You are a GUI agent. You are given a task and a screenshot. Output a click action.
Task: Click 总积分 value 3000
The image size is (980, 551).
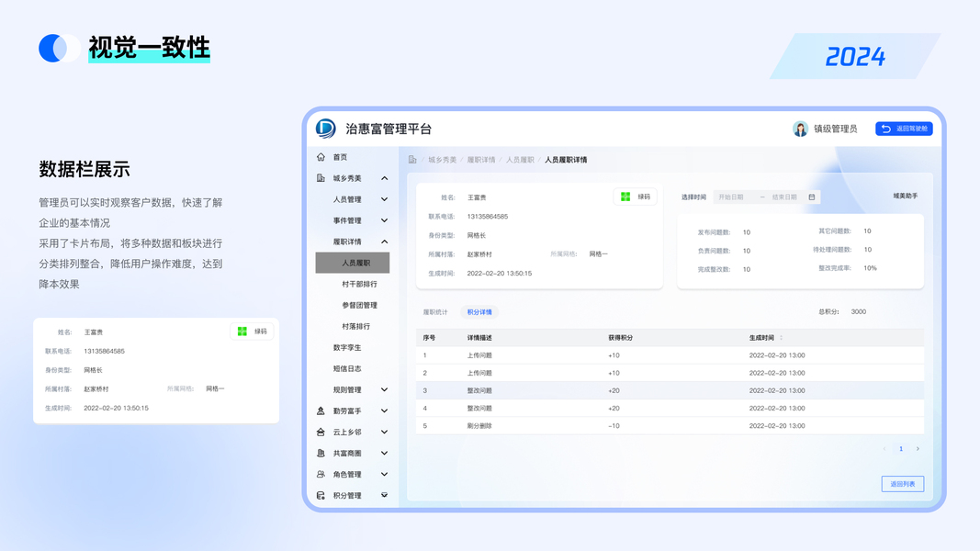(859, 311)
